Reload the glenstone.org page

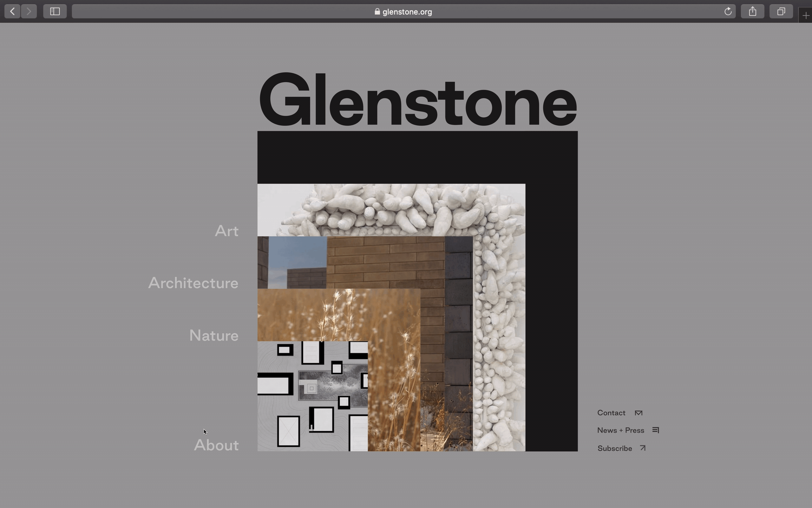[x=728, y=11]
